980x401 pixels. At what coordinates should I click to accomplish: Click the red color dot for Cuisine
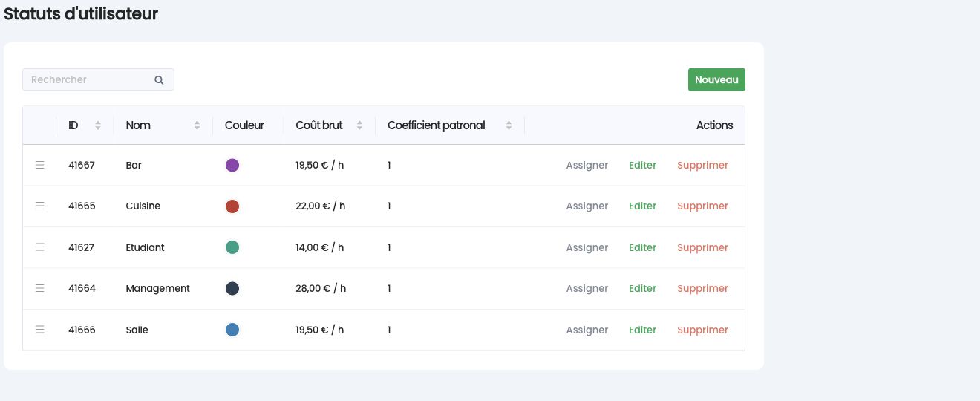point(232,206)
